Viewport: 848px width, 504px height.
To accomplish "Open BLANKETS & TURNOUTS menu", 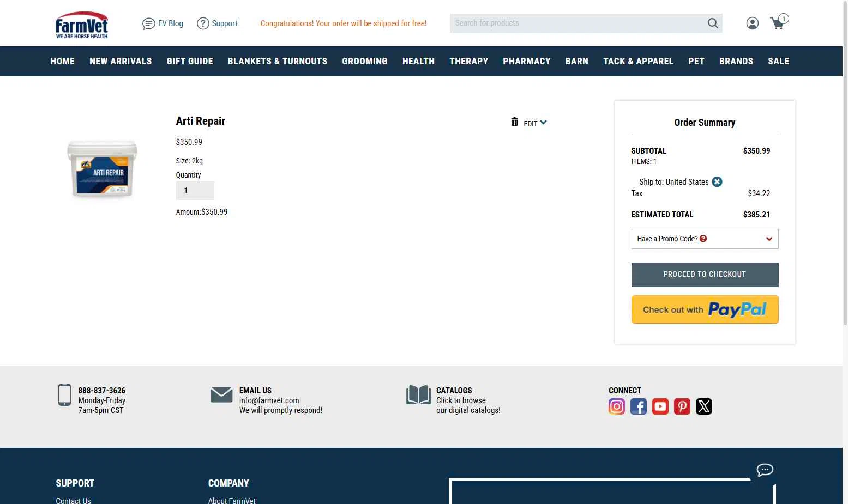I will pyautogui.click(x=278, y=61).
